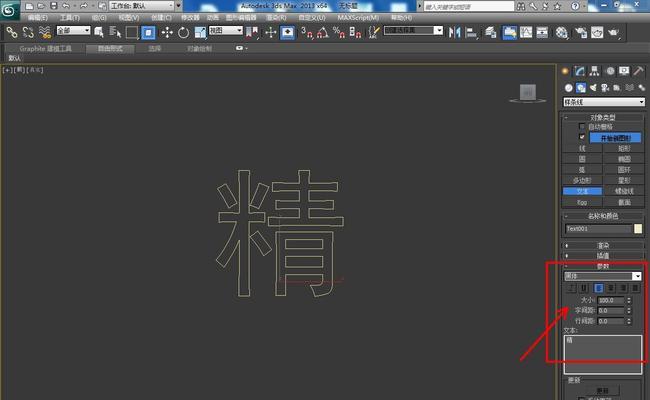Image resolution: width=650 pixels, height=400 pixels.
Task: Click the 矩形 shape button
Action: click(x=624, y=148)
